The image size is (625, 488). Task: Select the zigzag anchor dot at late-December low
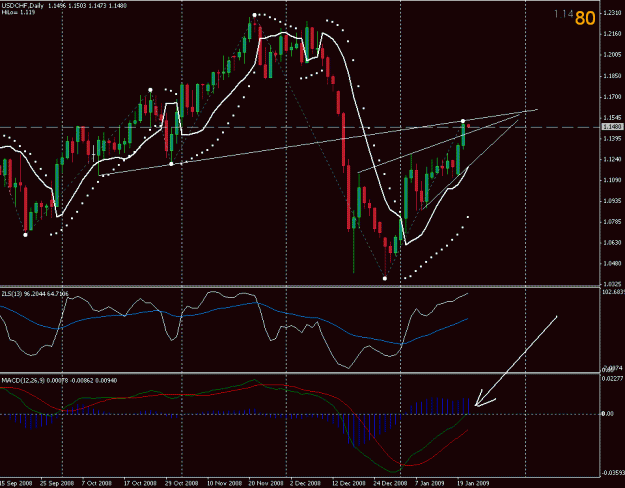click(x=385, y=278)
